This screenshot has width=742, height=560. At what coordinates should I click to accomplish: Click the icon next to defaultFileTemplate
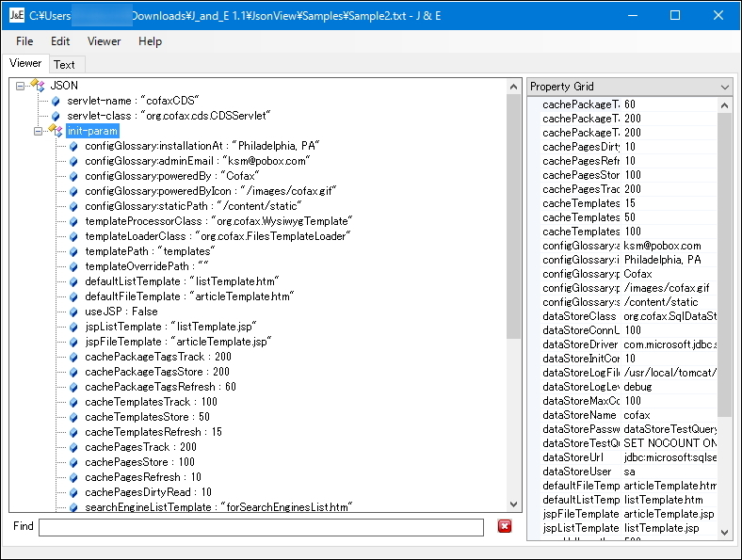tap(73, 297)
